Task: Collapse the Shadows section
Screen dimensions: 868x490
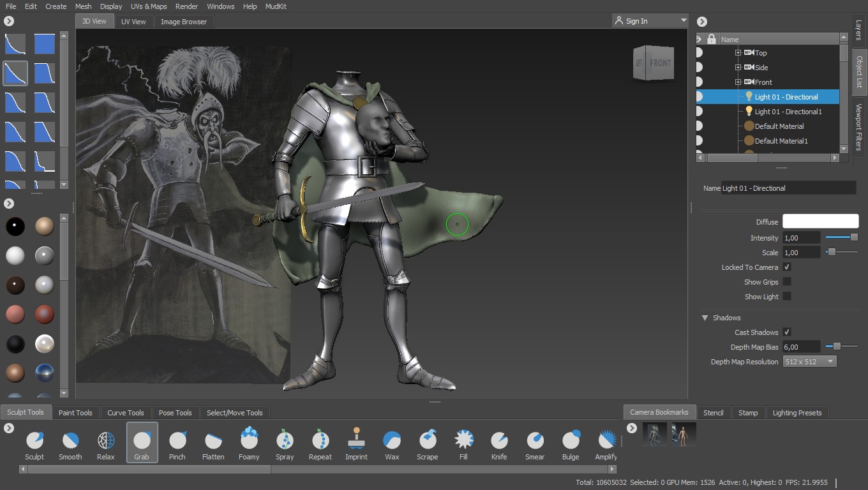Action: (705, 318)
